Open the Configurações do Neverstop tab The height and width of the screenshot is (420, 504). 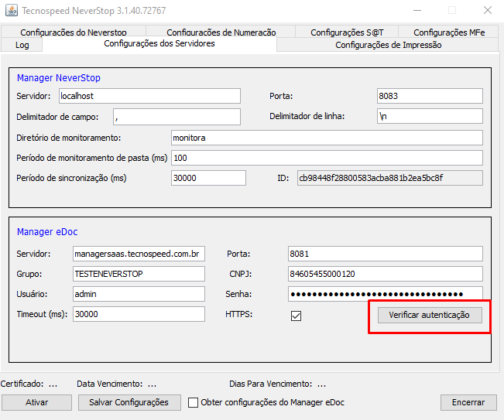[74, 32]
